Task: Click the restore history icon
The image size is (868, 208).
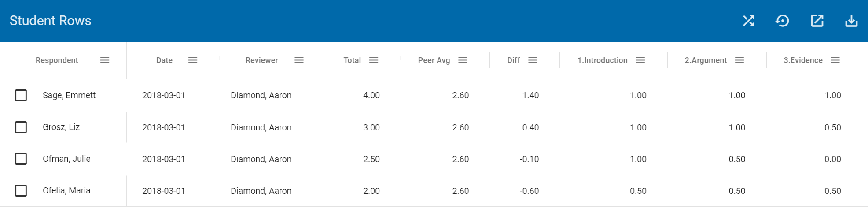Action: pos(782,21)
